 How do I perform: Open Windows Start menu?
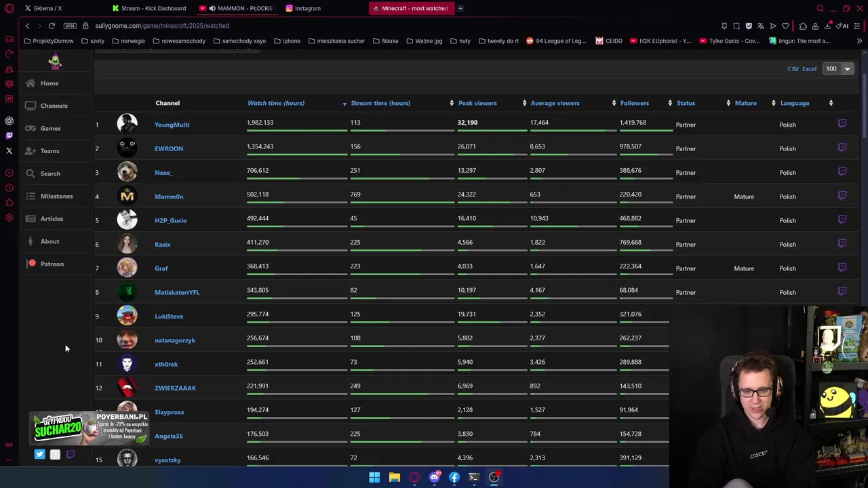point(374,477)
